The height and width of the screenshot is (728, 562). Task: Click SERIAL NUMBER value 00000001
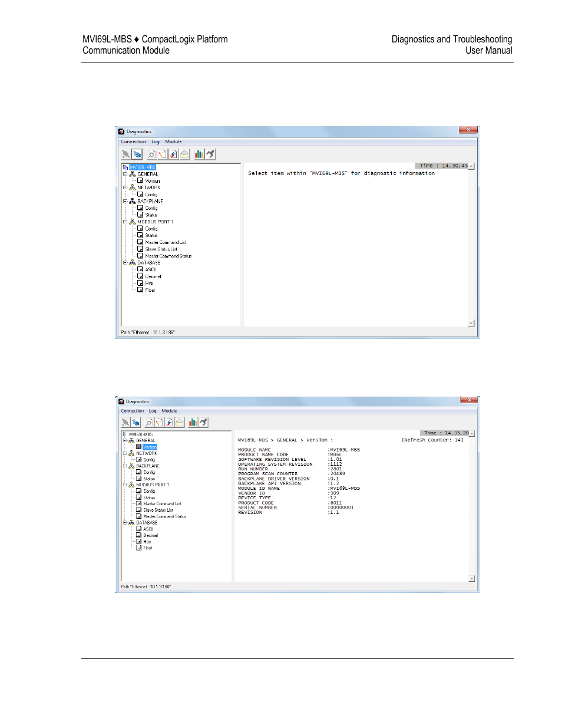coord(342,508)
